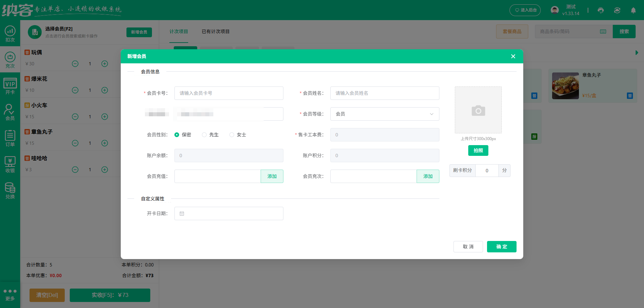
Task: Open the 兑换 feature in the sidebar
Action: pos(10,190)
